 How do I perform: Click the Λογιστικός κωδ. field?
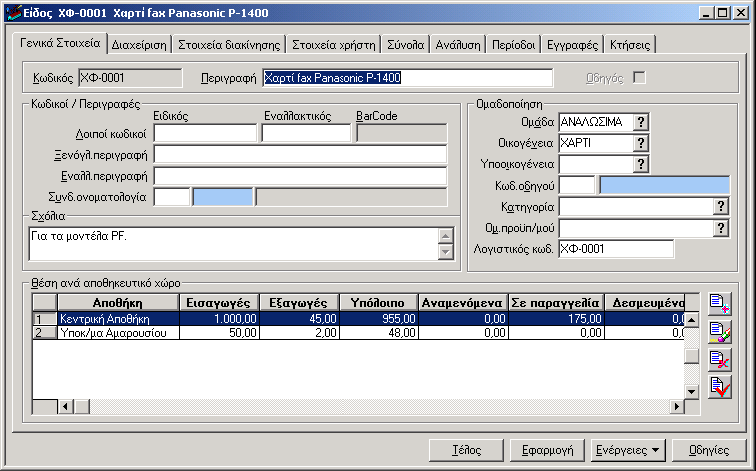coord(616,249)
